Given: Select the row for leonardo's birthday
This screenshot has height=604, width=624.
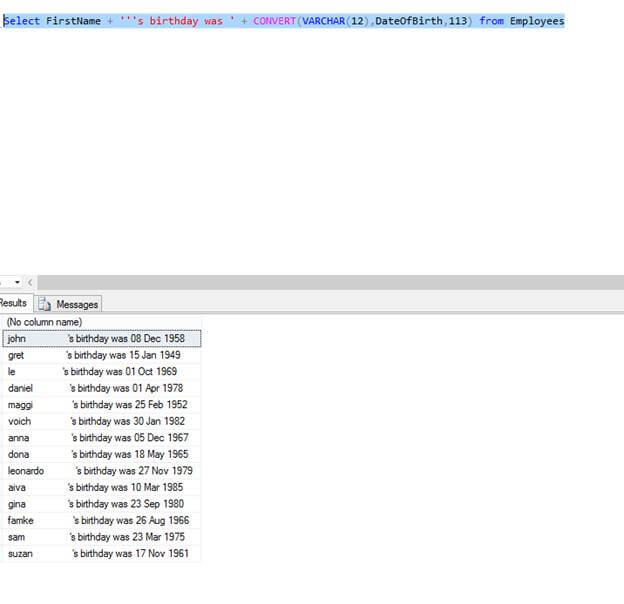Looking at the screenshot, I should click(x=102, y=471).
